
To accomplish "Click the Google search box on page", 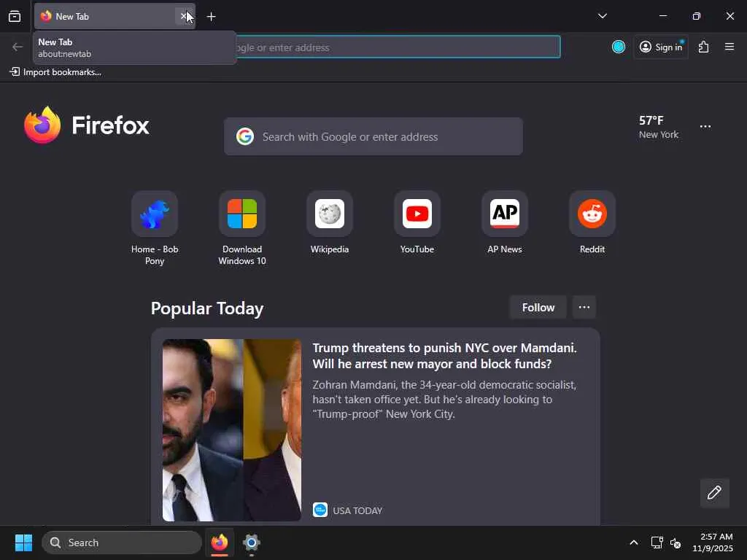I will pos(373,136).
